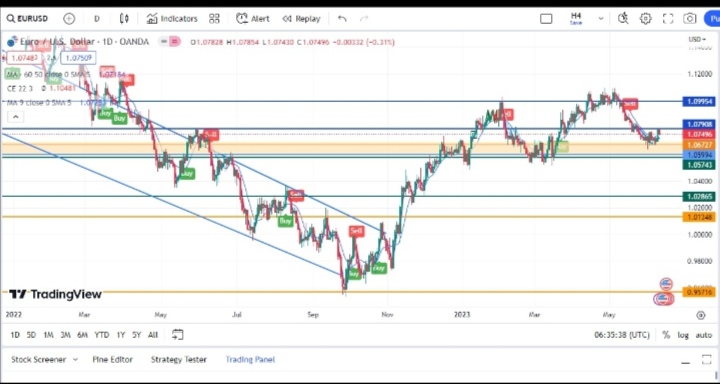Open the Indicators dialog
This screenshot has height=384, width=720.
pos(172,19)
